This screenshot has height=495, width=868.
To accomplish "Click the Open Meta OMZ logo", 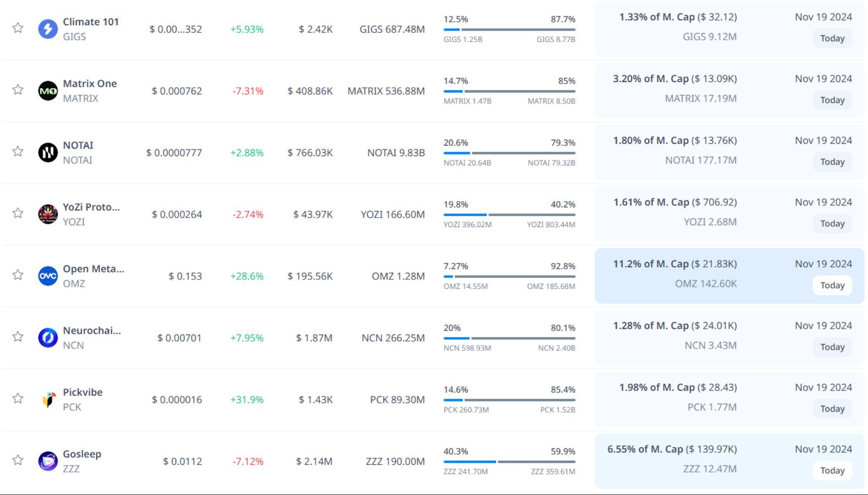I will [x=48, y=276].
